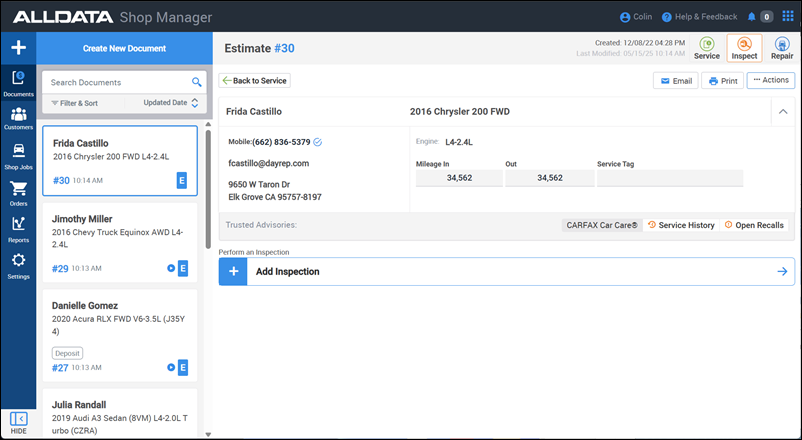Click the Mileage In field
The width and height of the screenshot is (802, 440).
tap(459, 178)
